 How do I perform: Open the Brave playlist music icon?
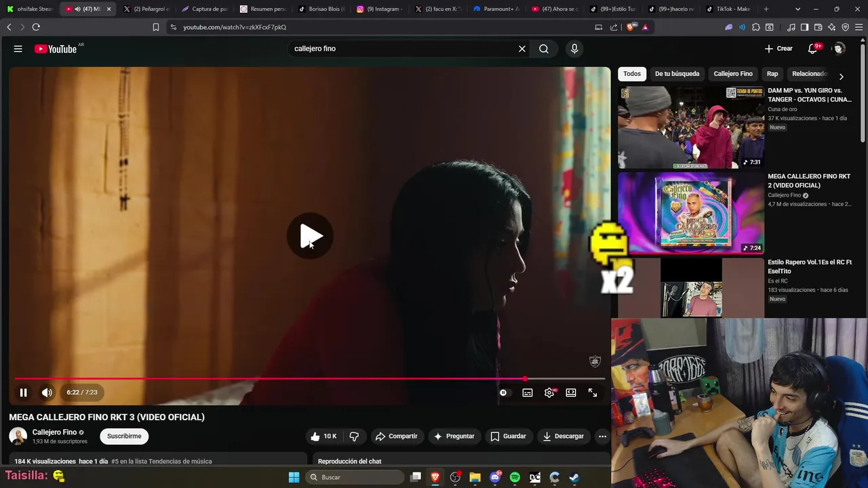[791, 27]
